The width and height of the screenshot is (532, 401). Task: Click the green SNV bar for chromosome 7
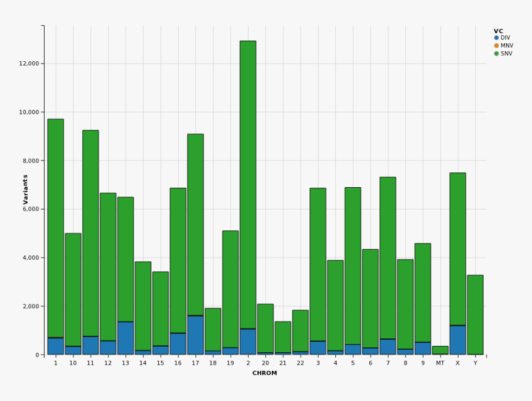[x=388, y=258]
